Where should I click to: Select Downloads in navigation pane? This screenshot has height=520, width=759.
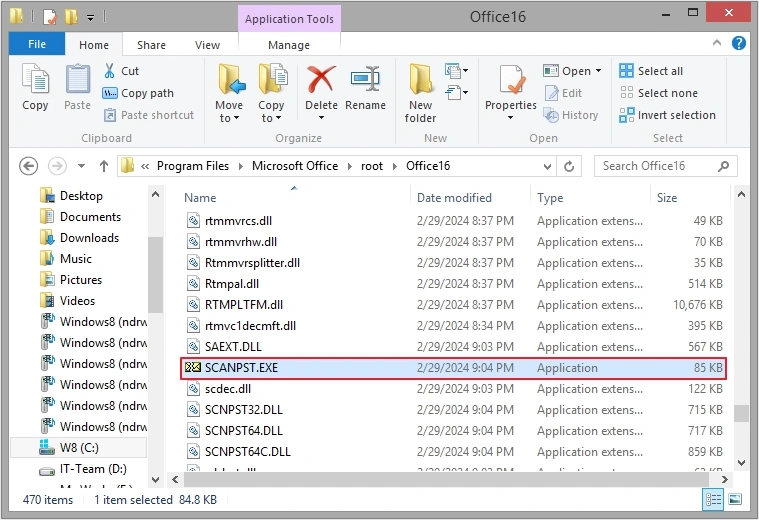89,238
